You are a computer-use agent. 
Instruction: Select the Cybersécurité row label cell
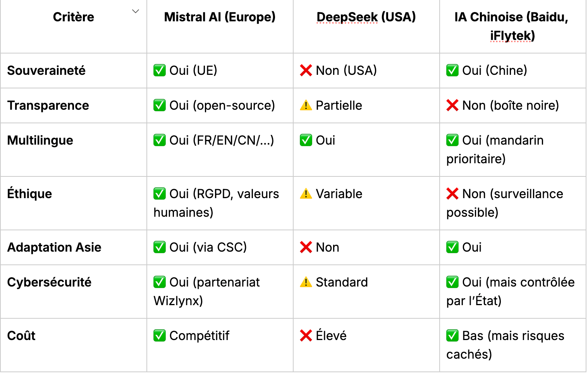(x=74, y=292)
